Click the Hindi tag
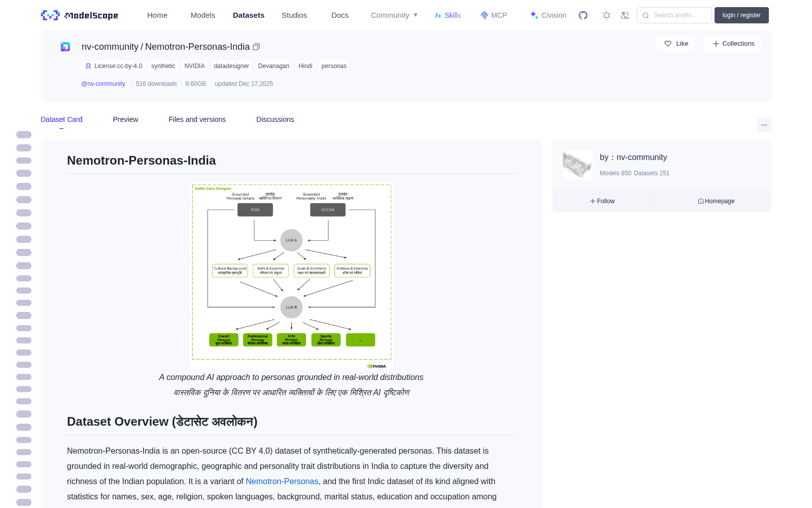Viewport: 812px width, 508px height. coord(306,66)
